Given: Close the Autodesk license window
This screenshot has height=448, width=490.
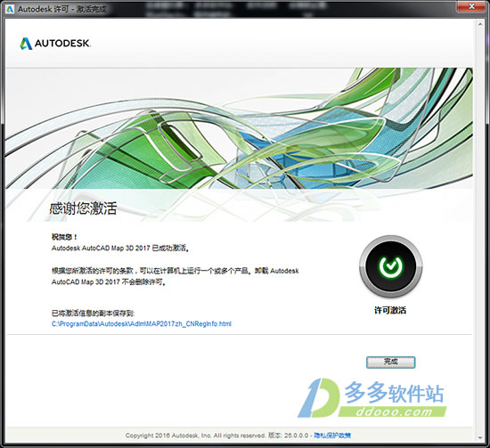Looking at the screenshot, I should pos(472,6).
